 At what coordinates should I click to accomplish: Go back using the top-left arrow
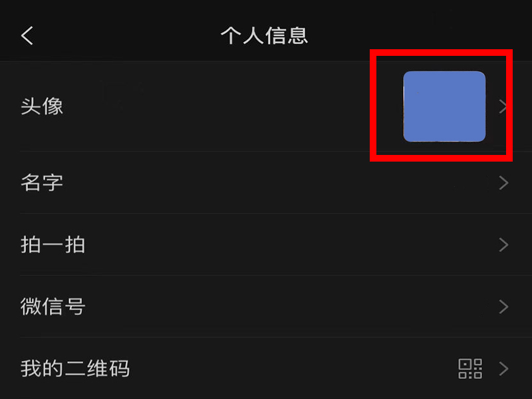click(x=27, y=36)
